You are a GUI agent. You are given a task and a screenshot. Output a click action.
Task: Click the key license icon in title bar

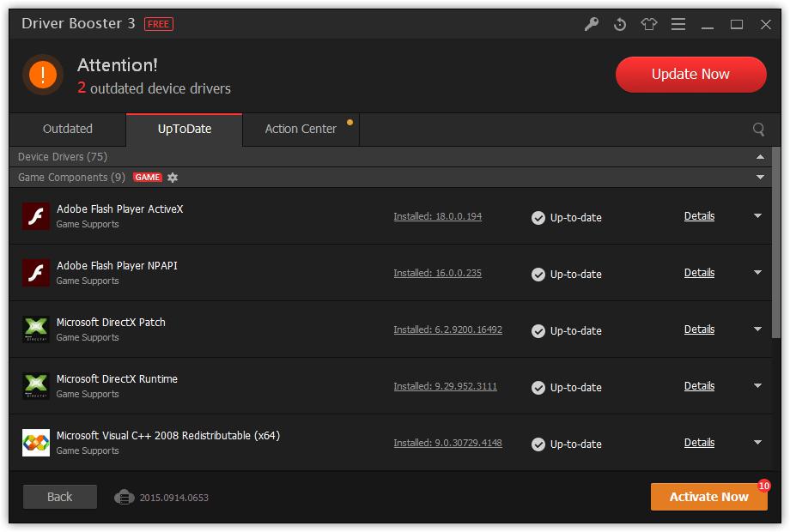tap(592, 24)
